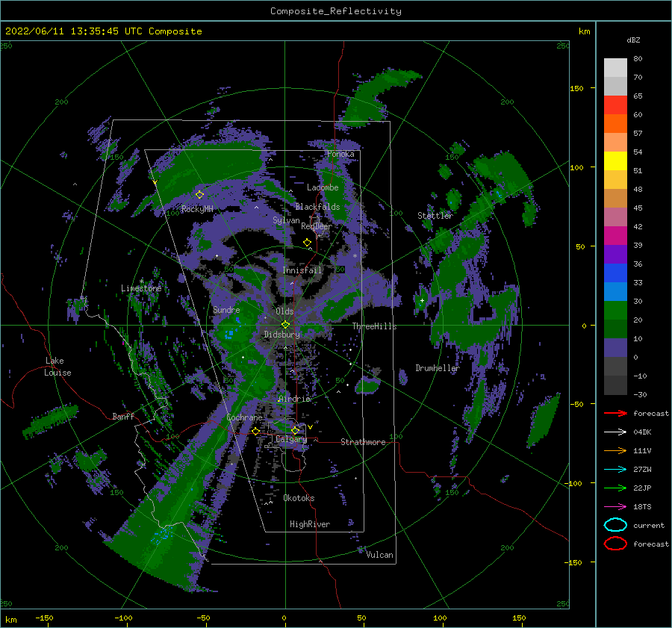
Task: Click the yellow diamond marker above Calgary label
Action: [x=295, y=430]
